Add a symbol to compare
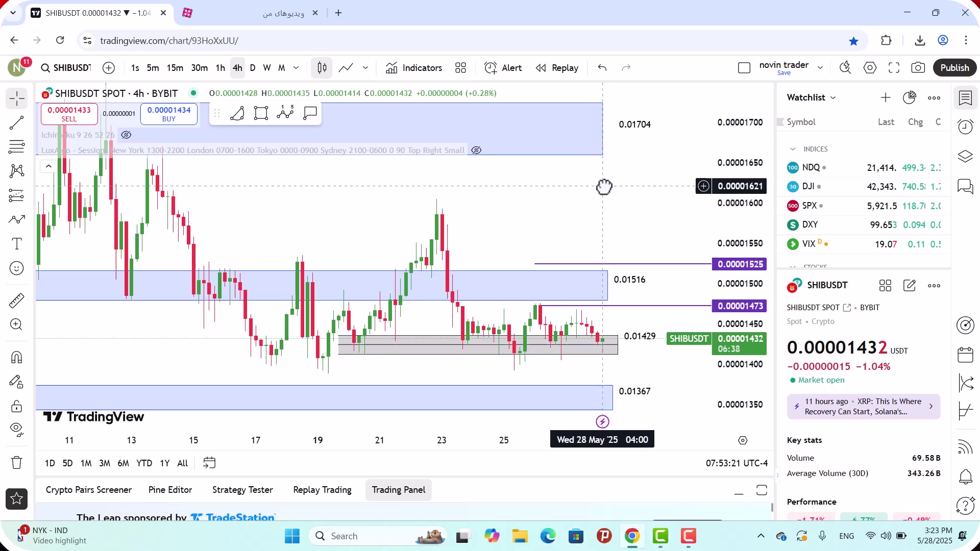This screenshot has width=980, height=551. 109,68
